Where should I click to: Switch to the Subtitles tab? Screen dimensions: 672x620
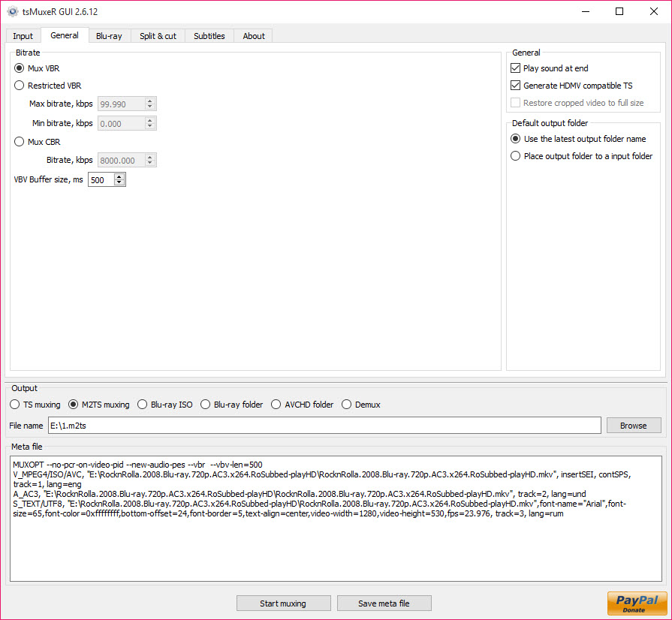coord(209,36)
